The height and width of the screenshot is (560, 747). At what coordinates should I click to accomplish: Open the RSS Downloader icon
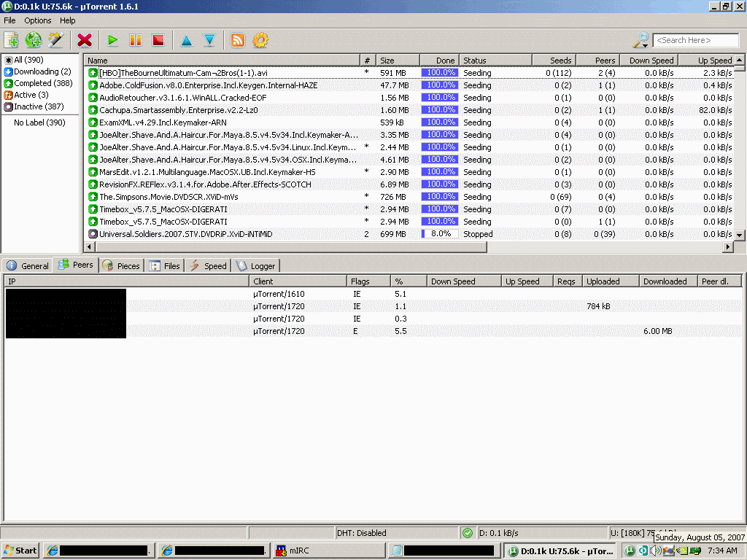point(238,41)
